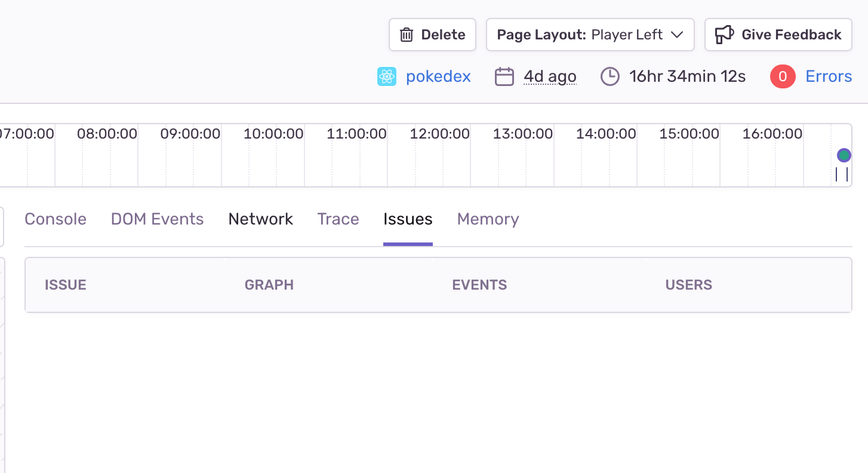Switch to the Console tab
868x473 pixels.
click(x=56, y=219)
